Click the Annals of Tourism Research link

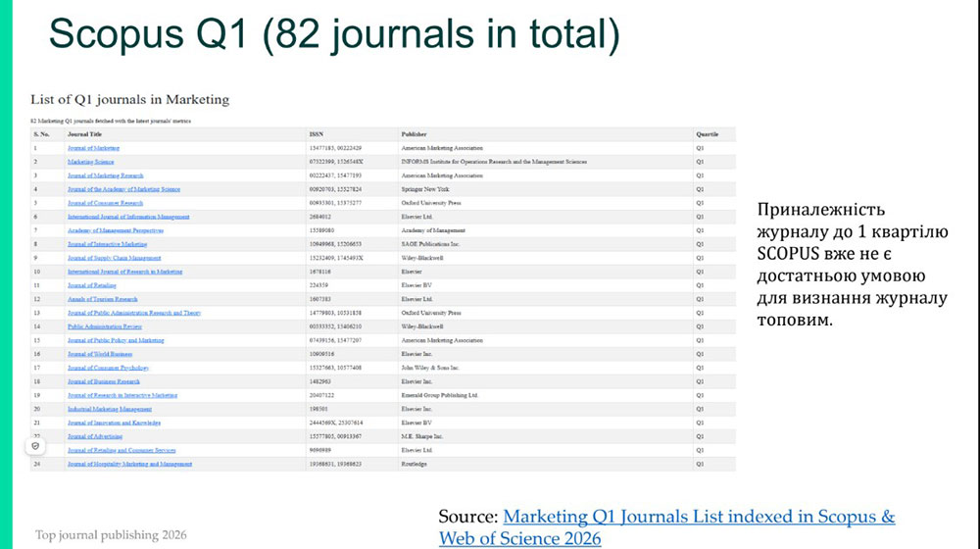click(102, 298)
